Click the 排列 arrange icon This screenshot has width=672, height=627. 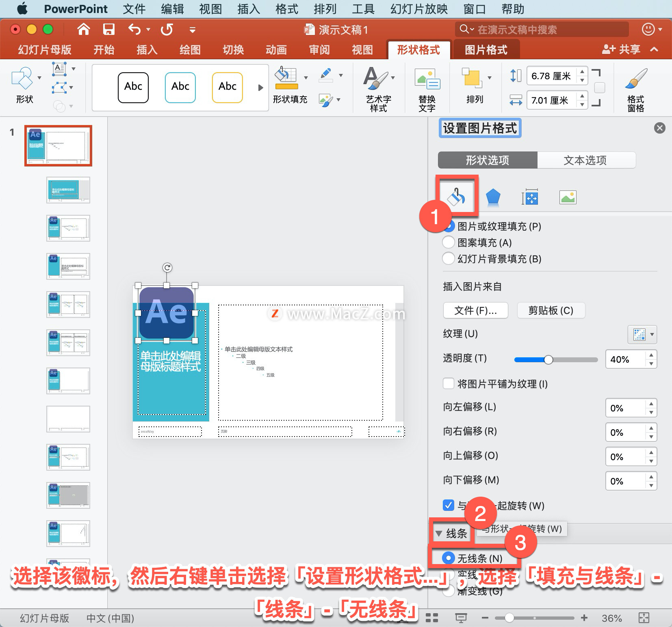coord(472,78)
